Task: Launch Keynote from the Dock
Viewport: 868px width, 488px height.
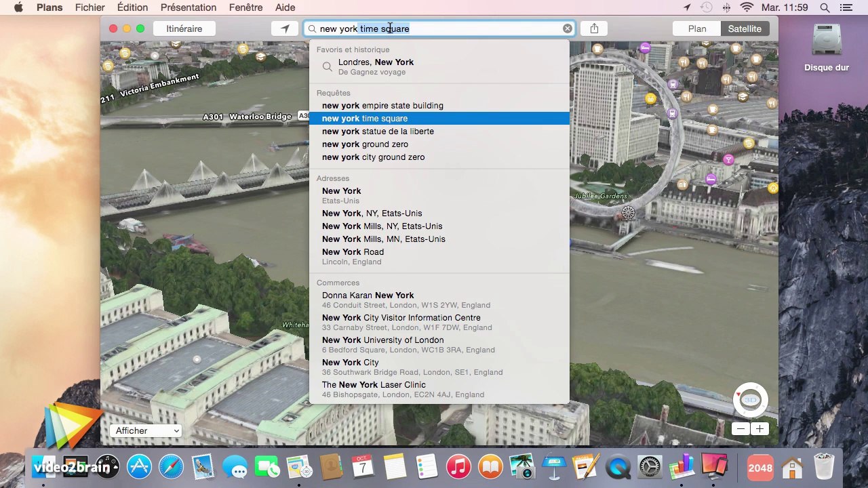Action: (x=554, y=467)
